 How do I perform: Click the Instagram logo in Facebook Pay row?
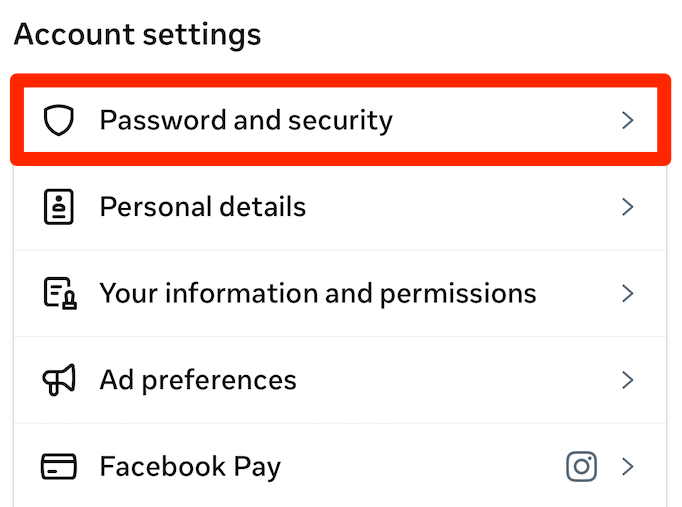[x=582, y=466]
